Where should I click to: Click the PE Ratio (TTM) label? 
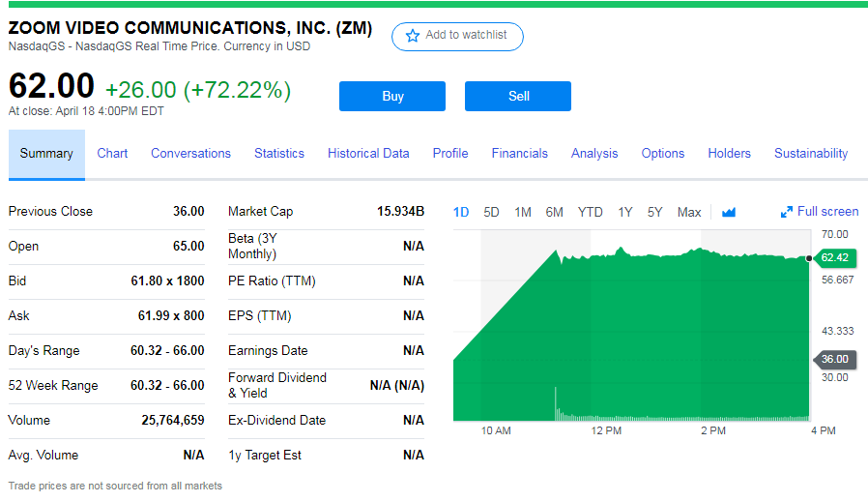pos(272,281)
